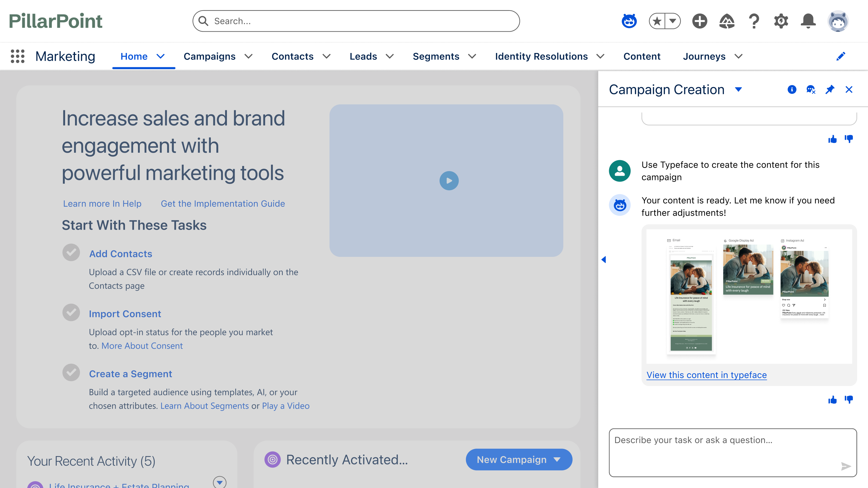
Task: Switch to the Content tab
Action: coord(642,56)
